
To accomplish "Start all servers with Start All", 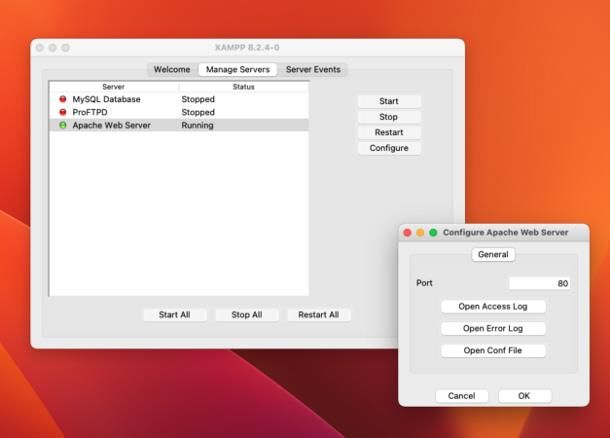I will 175,315.
